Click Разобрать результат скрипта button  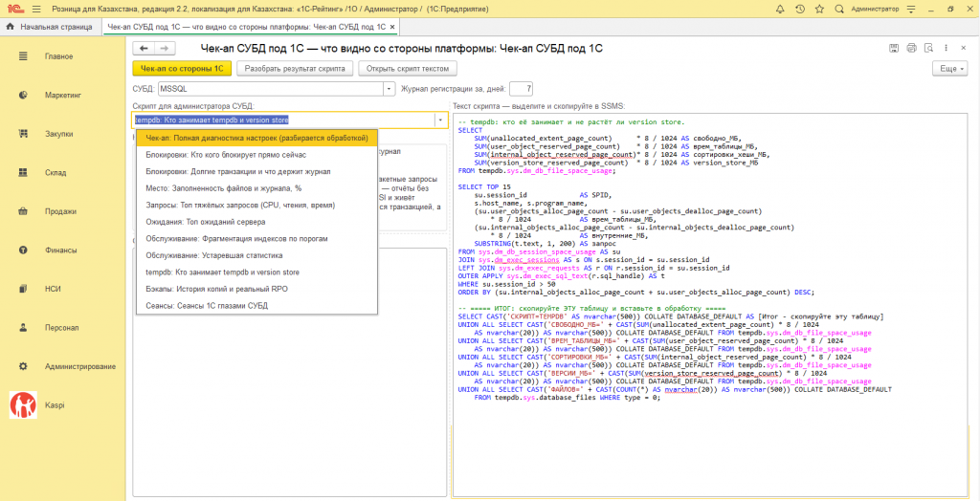(295, 68)
